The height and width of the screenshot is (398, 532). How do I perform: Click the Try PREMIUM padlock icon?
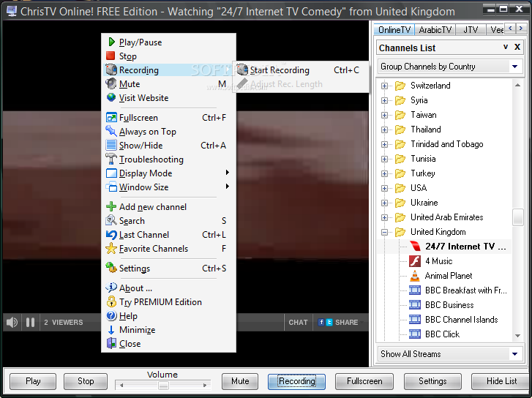111,301
